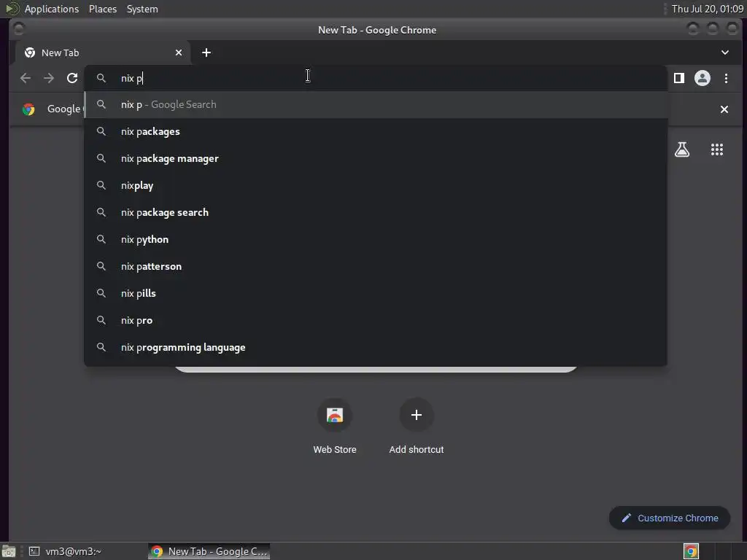
Task: Click the Chrome logo in the infobar
Action: (x=28, y=109)
